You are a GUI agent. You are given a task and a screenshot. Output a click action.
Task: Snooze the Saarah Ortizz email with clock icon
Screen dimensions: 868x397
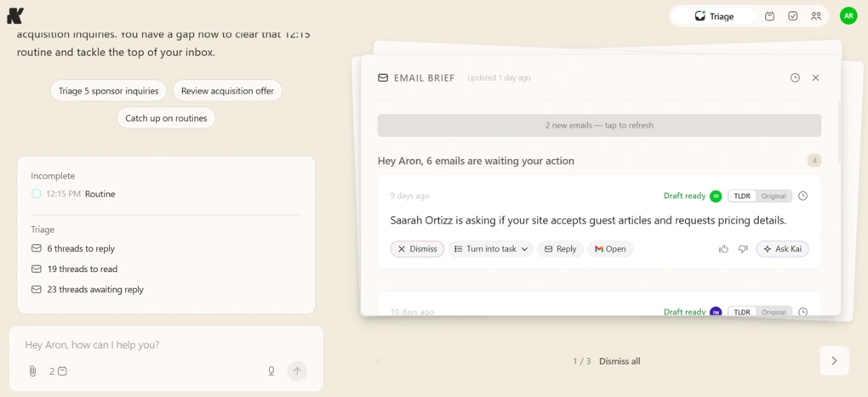point(803,196)
